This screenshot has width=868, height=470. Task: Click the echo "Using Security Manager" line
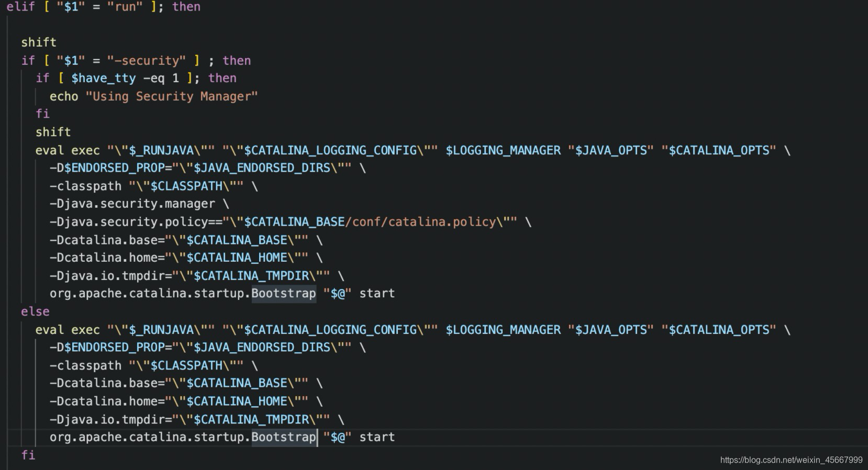tap(153, 96)
